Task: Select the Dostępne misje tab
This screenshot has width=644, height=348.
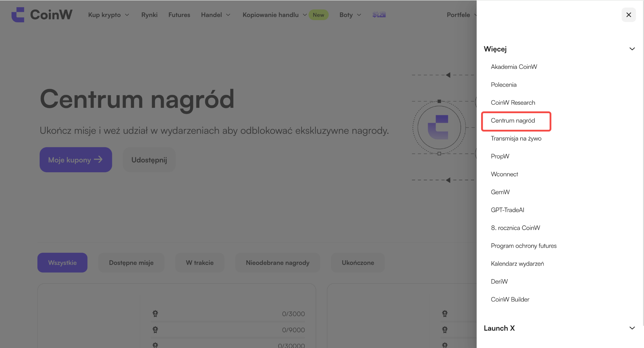Action: coord(131,262)
